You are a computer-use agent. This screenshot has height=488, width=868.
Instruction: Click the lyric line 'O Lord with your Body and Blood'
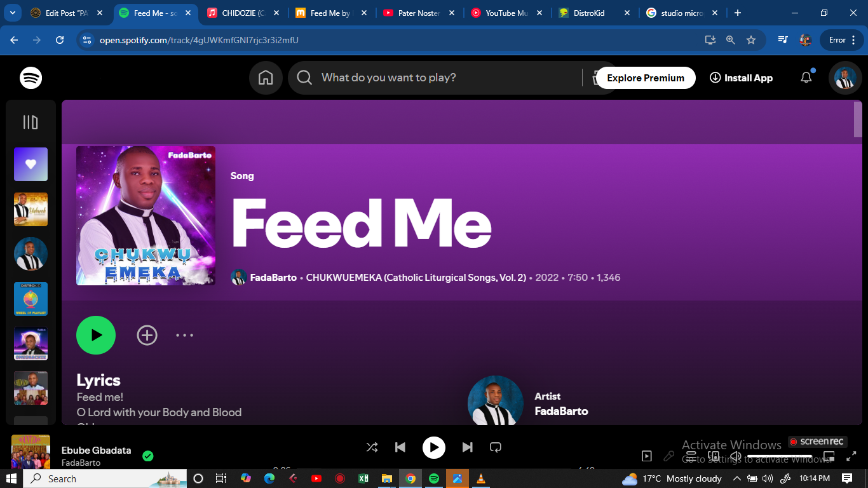(x=159, y=412)
